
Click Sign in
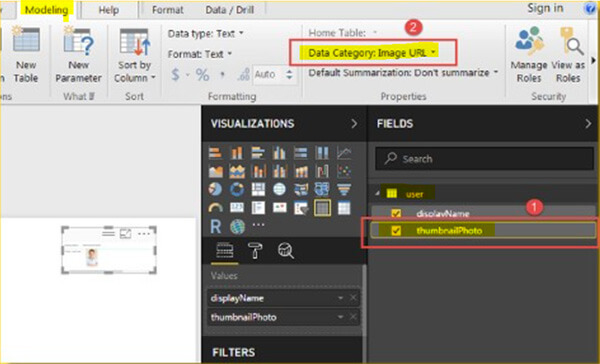(545, 8)
